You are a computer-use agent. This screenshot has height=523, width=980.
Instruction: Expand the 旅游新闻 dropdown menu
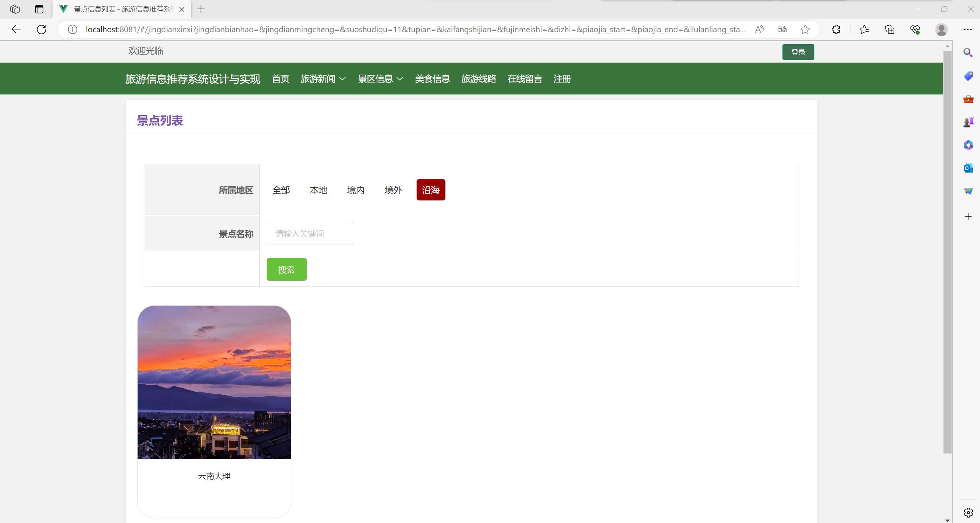[x=323, y=79]
